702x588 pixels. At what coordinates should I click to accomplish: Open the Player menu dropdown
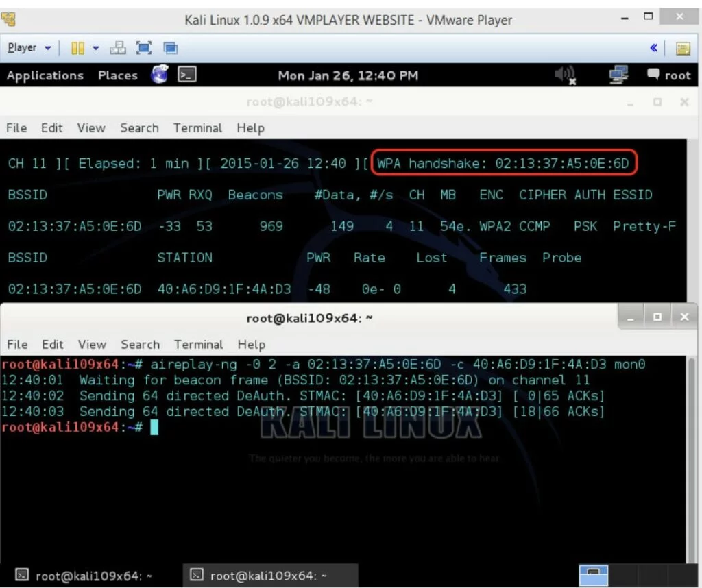pos(27,47)
